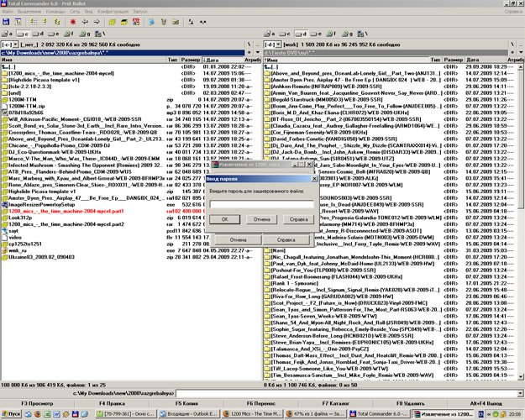Click the red star invert selection icon

[x=72, y=22]
